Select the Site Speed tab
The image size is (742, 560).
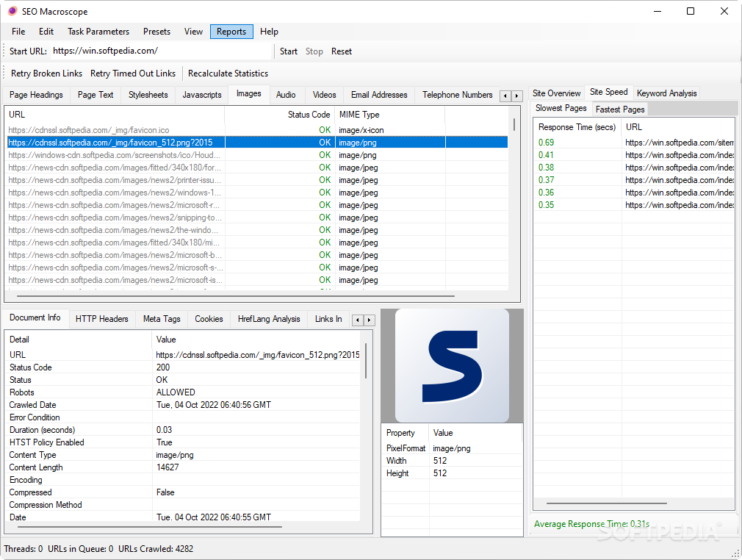tap(608, 92)
